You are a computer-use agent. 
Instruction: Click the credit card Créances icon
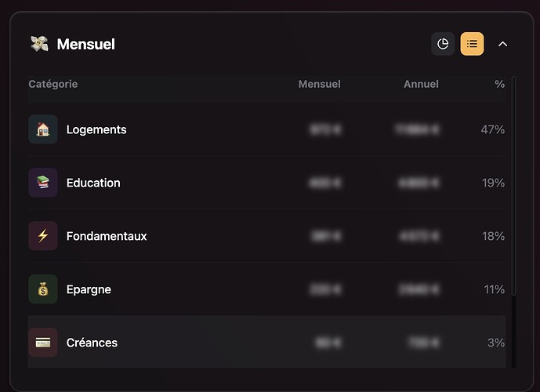click(x=43, y=343)
